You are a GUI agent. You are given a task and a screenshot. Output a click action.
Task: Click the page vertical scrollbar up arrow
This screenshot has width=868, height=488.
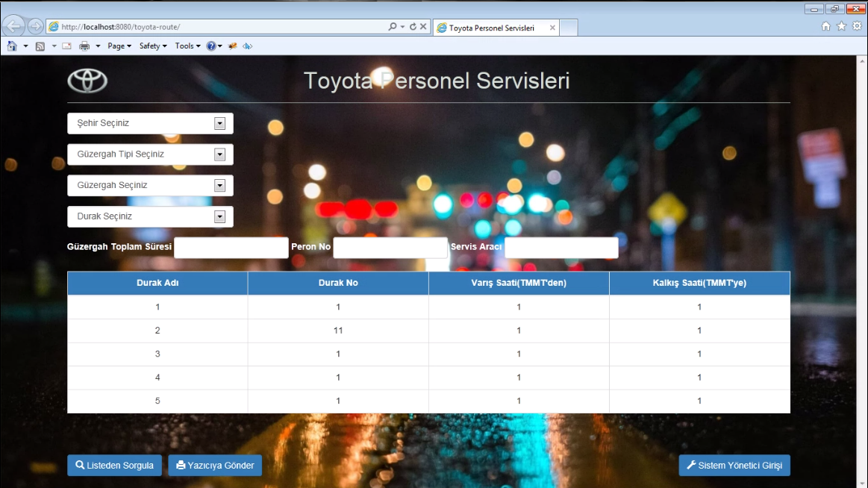pos(863,60)
